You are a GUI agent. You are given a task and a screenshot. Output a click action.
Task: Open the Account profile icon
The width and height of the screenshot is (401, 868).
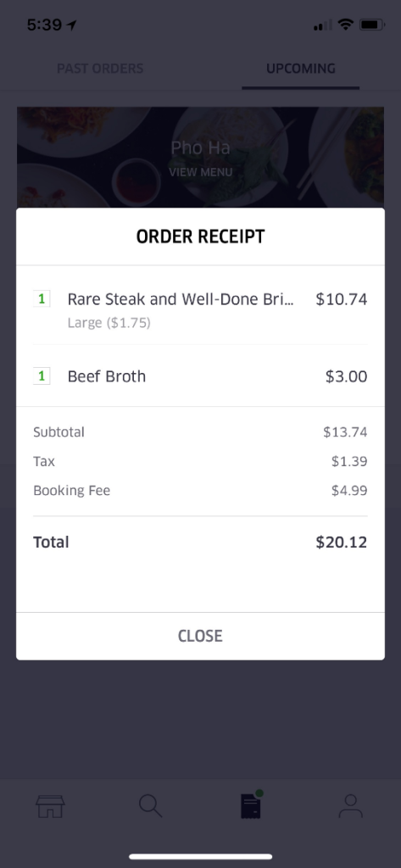tap(351, 806)
